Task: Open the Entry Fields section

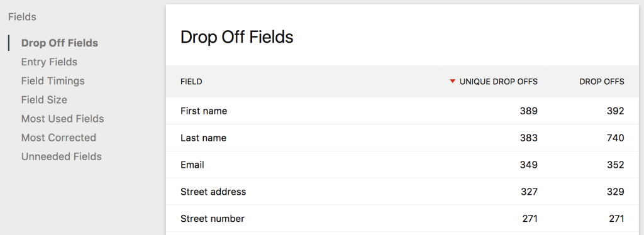Action: click(49, 62)
